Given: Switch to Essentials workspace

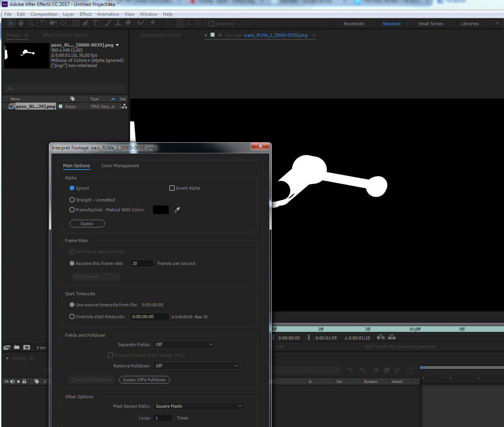Looking at the screenshot, I should tap(354, 24).
